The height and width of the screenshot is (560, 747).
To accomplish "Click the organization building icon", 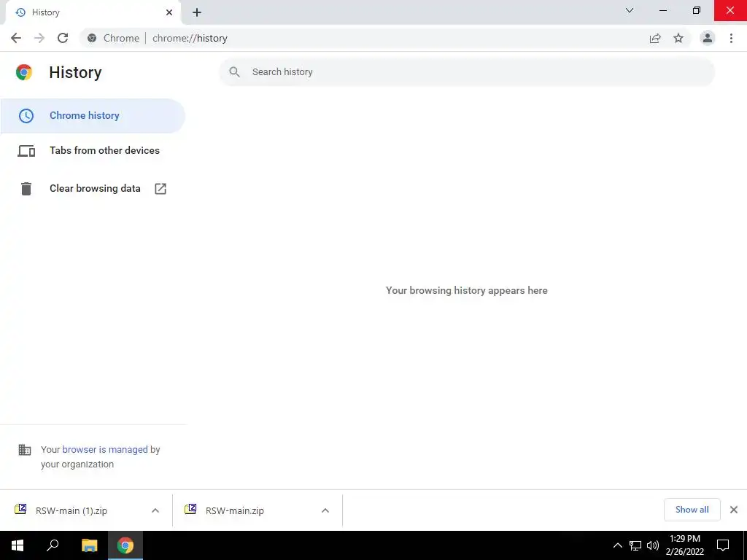I will (x=25, y=449).
